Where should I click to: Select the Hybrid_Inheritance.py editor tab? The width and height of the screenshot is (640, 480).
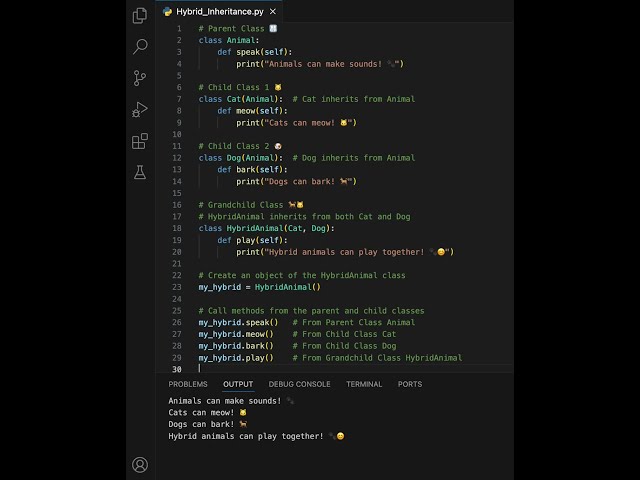(x=220, y=12)
